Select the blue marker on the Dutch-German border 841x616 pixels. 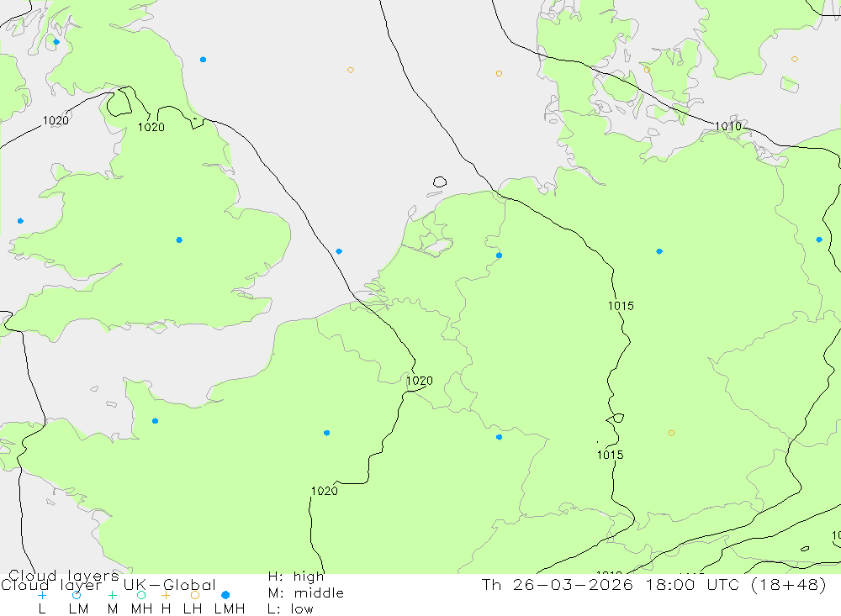[x=500, y=255]
